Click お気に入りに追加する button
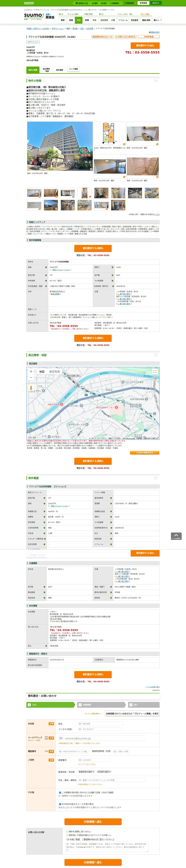186x868 pixels. point(126,37)
